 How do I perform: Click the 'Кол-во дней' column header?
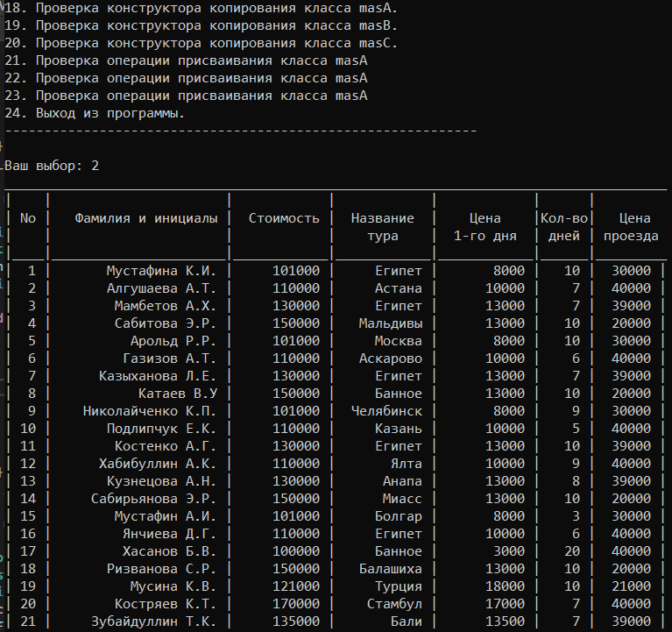coord(564,227)
